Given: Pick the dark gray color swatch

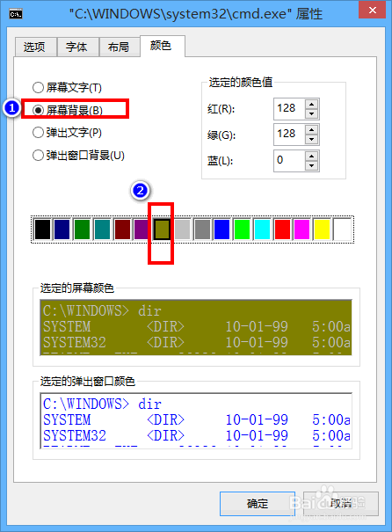Looking at the screenshot, I should tap(202, 230).
